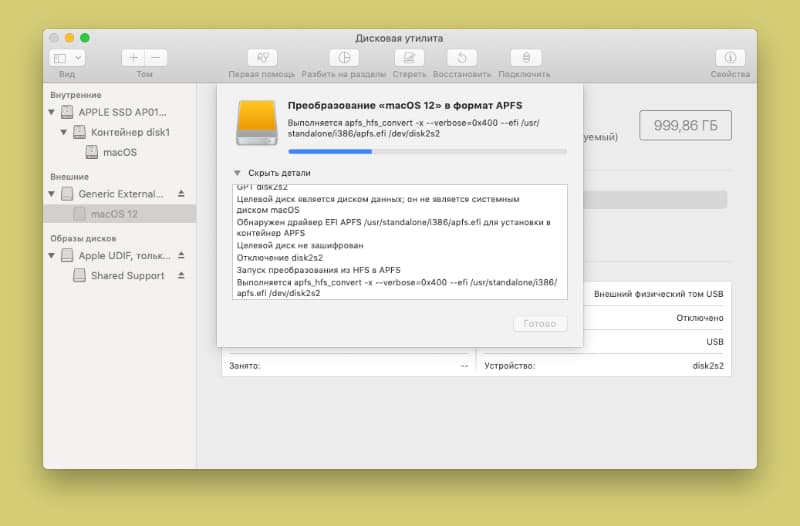Click the Отключено status value

click(699, 318)
